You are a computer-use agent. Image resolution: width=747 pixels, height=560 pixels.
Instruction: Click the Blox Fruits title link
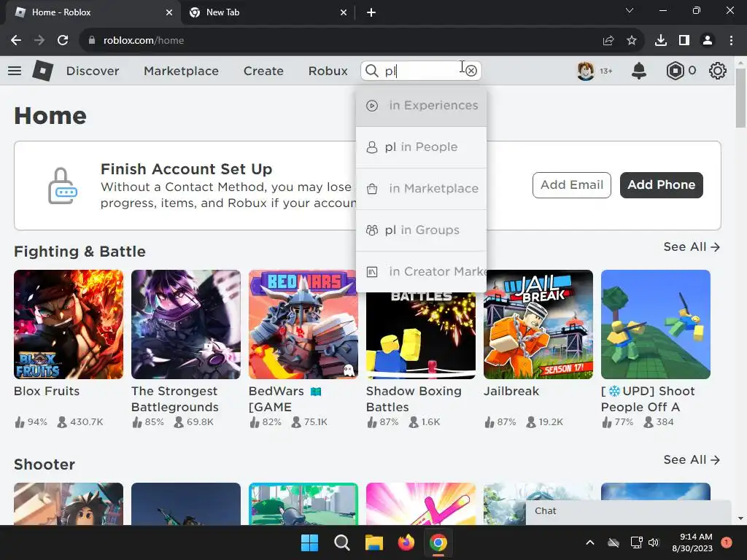tap(47, 391)
